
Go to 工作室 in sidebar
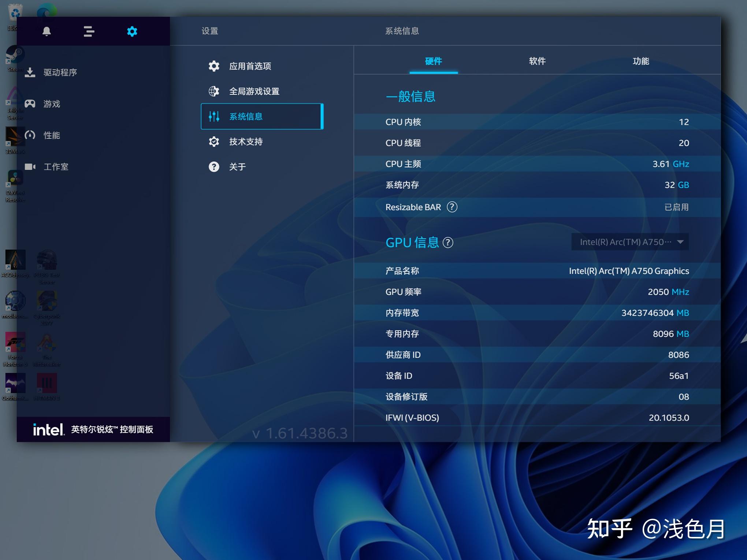click(56, 167)
